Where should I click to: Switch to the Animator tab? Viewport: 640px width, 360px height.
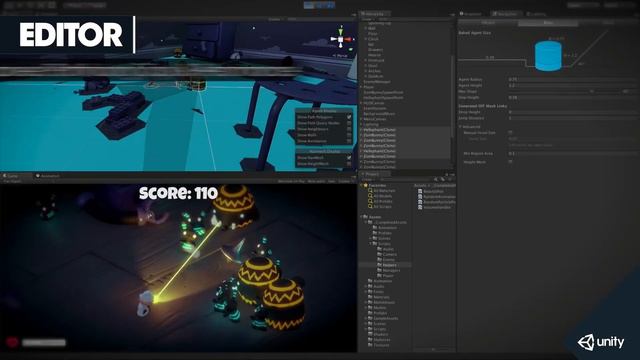click(x=48, y=176)
